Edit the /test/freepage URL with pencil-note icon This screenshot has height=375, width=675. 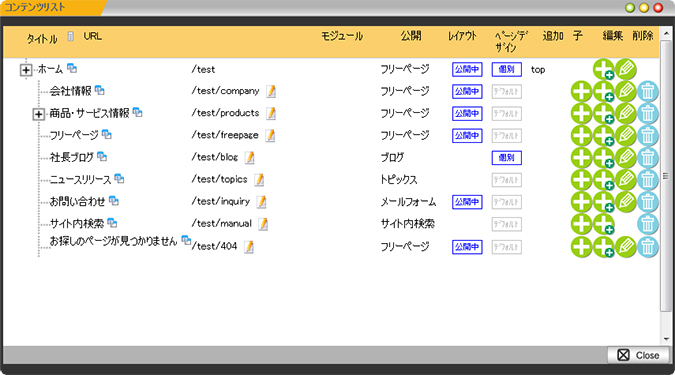pyautogui.click(x=270, y=136)
